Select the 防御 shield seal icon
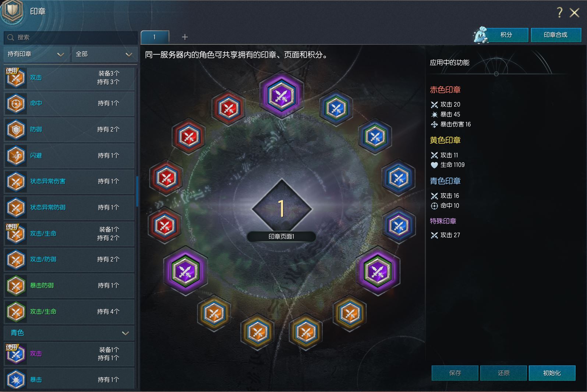587x392 pixels. coord(16,130)
